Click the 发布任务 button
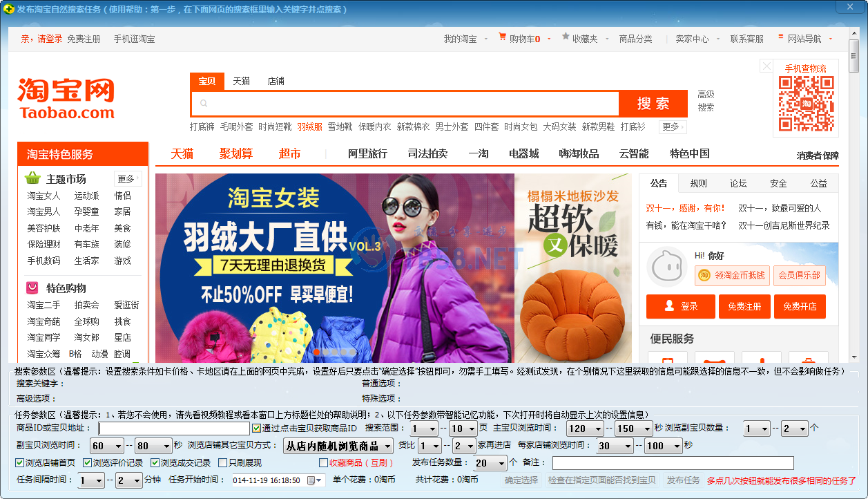This screenshot has width=868, height=499. (x=683, y=480)
